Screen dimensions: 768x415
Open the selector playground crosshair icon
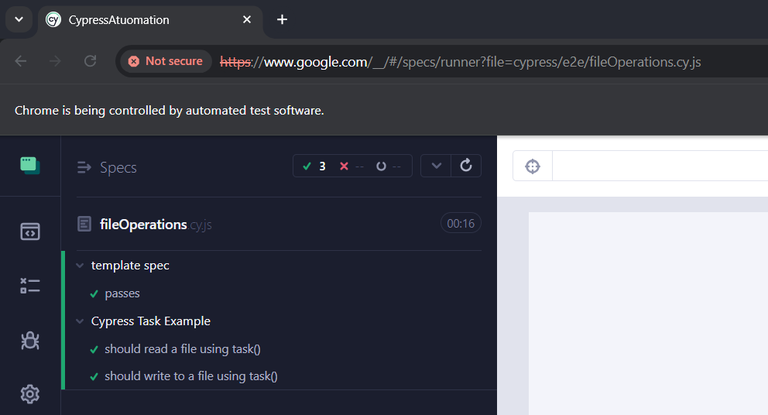pyautogui.click(x=532, y=166)
